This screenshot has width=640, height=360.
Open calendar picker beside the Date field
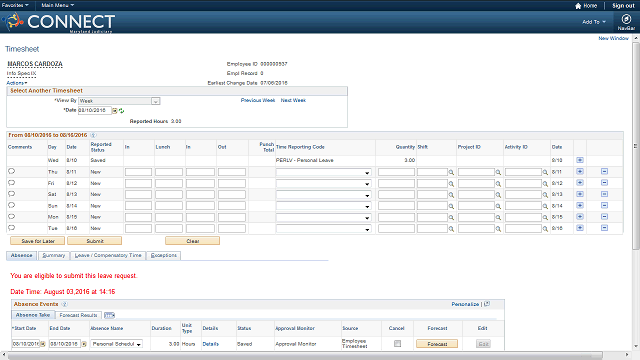115,111
